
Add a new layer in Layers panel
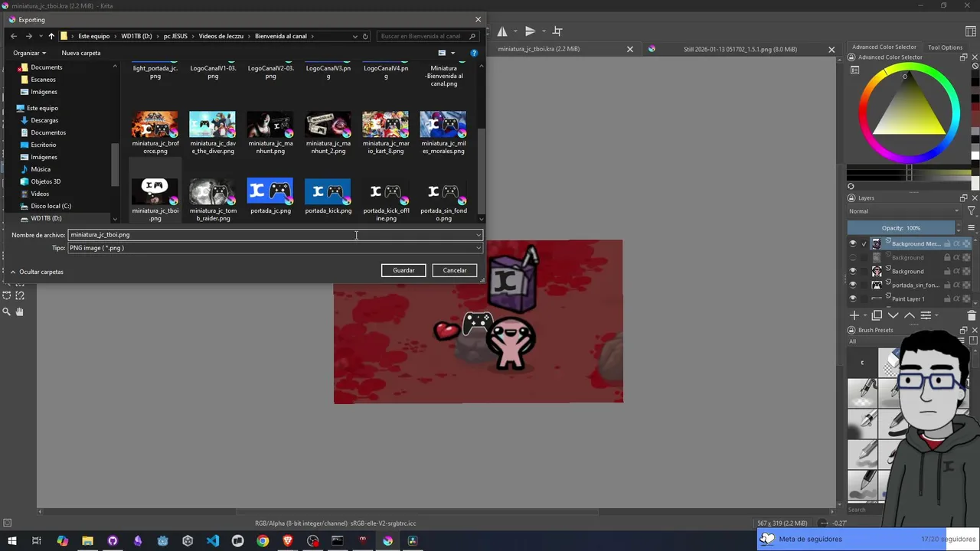(854, 315)
